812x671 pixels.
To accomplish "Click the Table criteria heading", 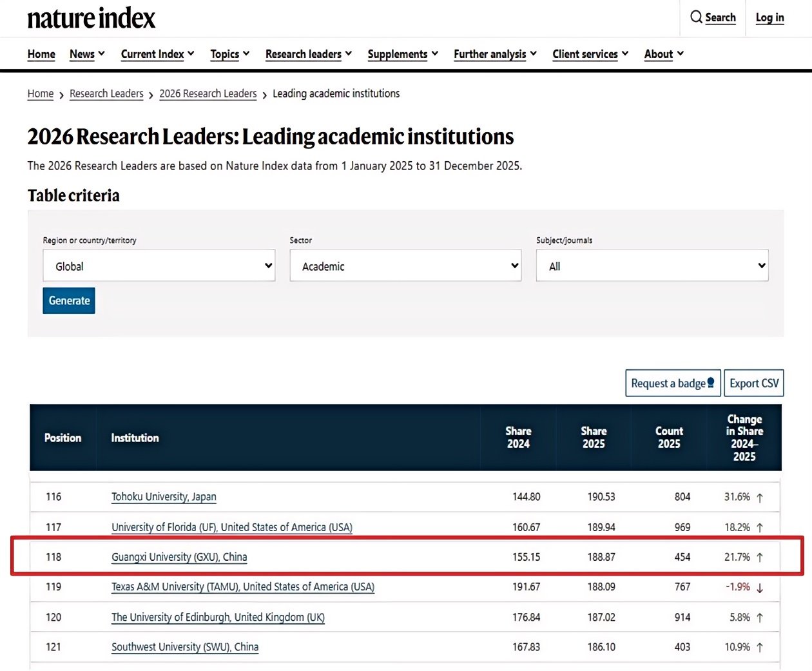I will (73, 195).
